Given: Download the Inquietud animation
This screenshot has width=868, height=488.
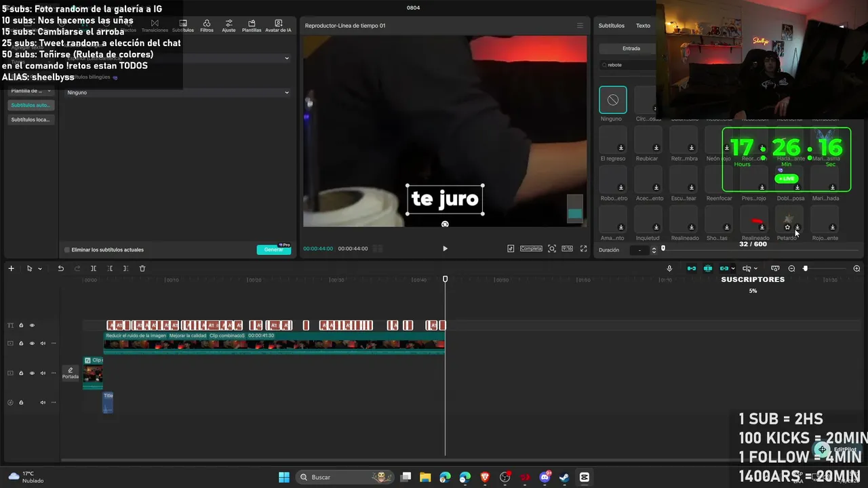Looking at the screenshot, I should (656, 227).
